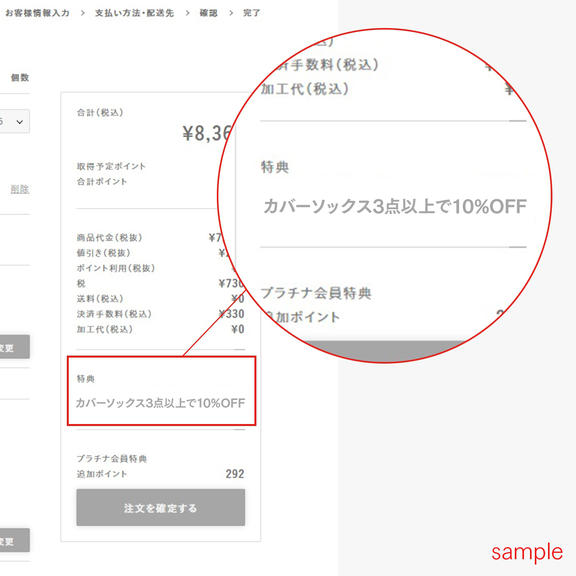Click the 合計(税込) total label

(x=100, y=112)
